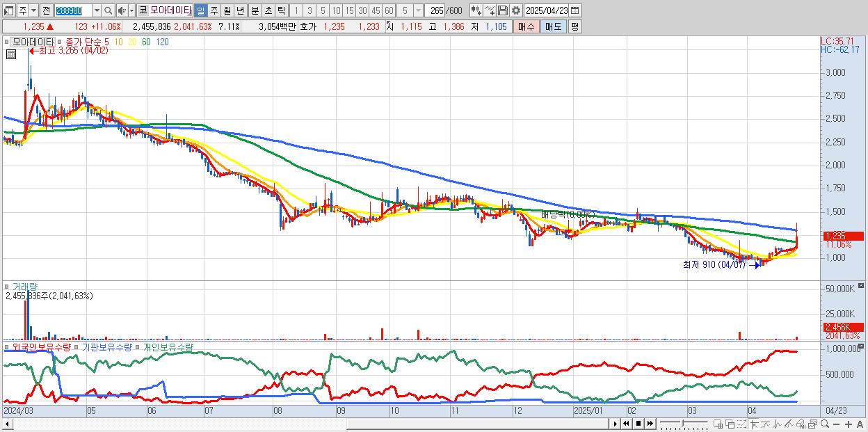
Task: Select the 일 daily chart period
Action: tap(200, 10)
